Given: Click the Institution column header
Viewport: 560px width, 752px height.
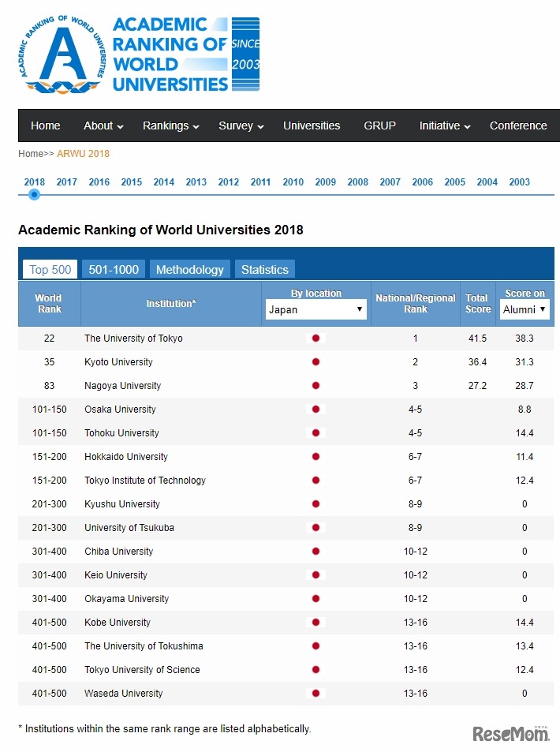Looking at the screenshot, I should (x=170, y=304).
